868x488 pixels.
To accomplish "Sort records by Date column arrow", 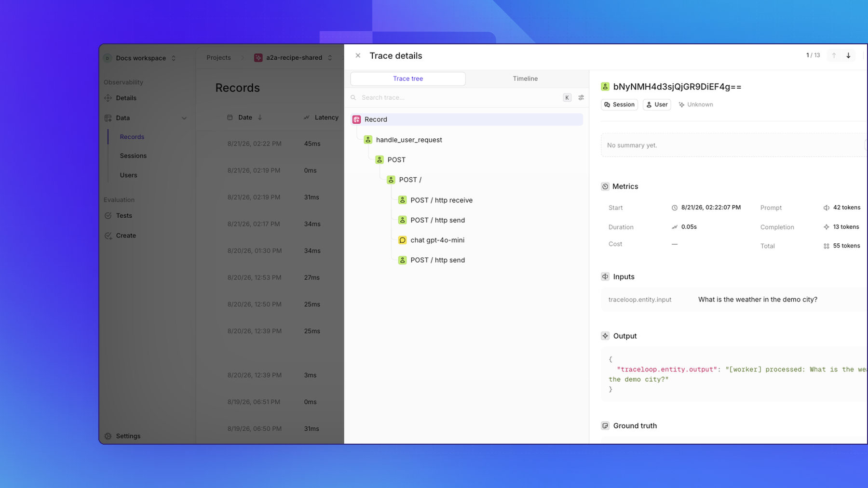I will pyautogui.click(x=260, y=118).
